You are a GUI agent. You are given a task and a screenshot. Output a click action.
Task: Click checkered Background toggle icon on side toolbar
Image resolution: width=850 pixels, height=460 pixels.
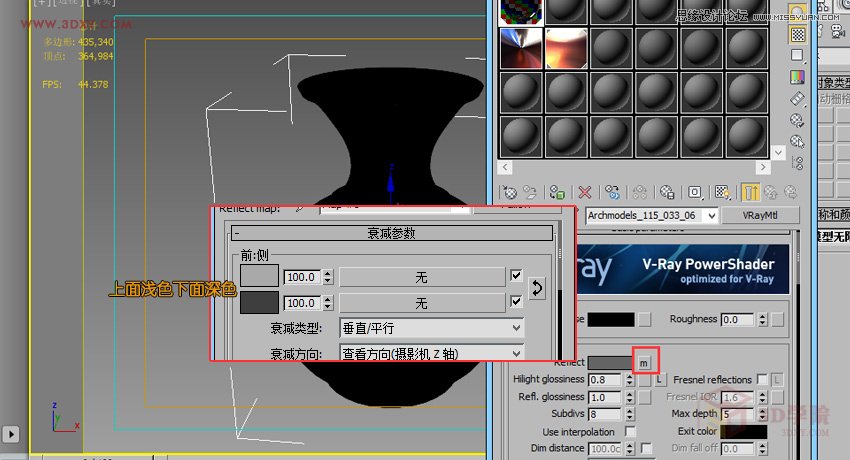pos(797,35)
